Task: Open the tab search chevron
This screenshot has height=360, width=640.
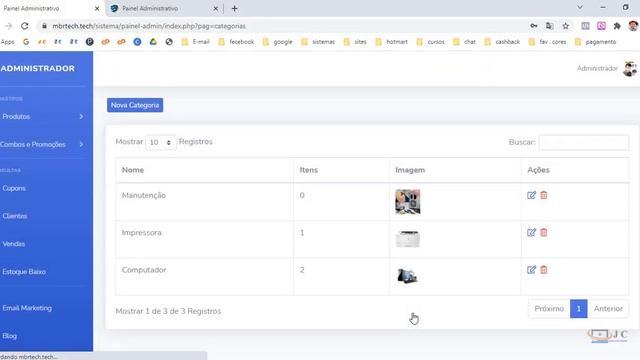Action: pyautogui.click(x=580, y=7)
